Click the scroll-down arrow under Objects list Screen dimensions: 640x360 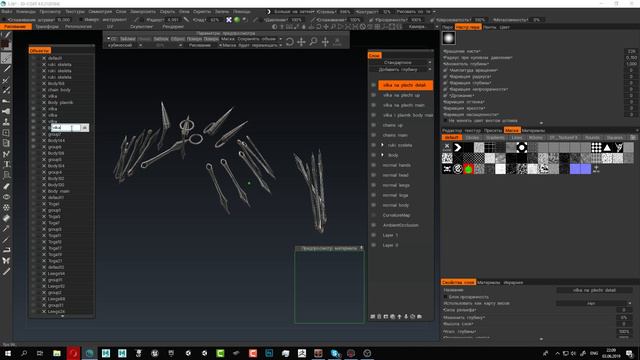click(62, 316)
